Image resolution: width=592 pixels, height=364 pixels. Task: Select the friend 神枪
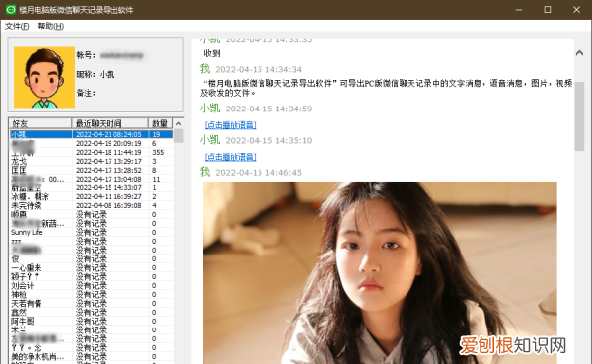tap(91, 295)
